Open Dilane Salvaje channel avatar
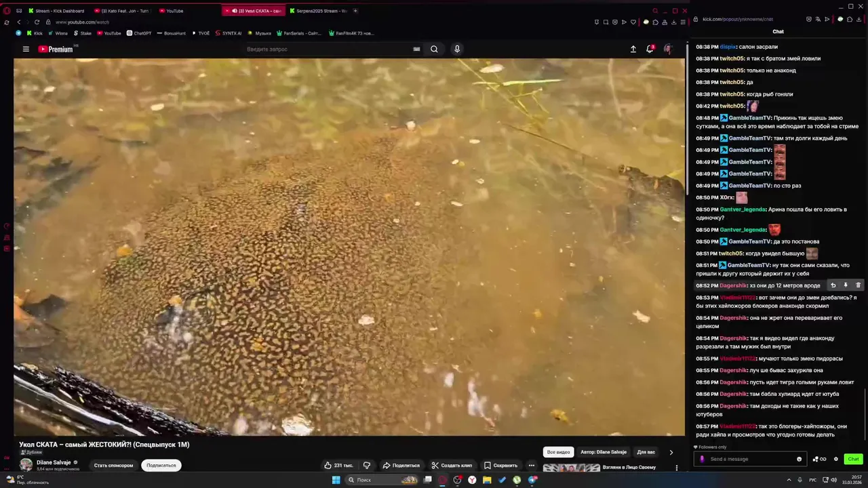 click(x=26, y=464)
